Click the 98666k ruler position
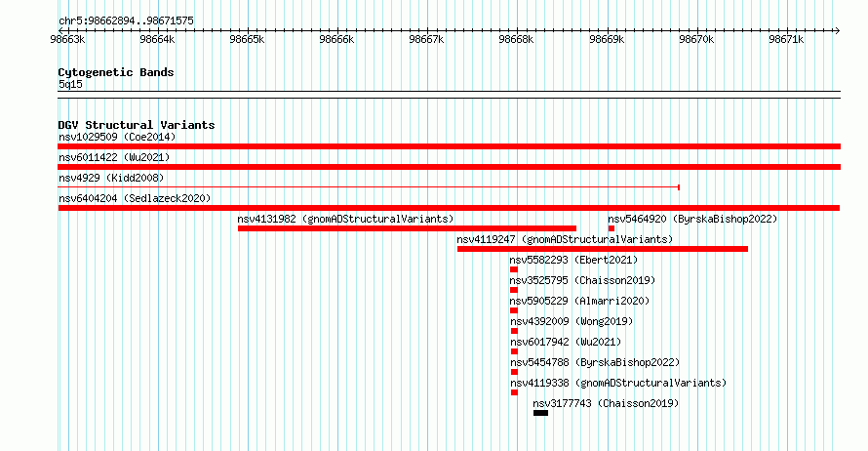The height and width of the screenshot is (451, 868). (336, 39)
